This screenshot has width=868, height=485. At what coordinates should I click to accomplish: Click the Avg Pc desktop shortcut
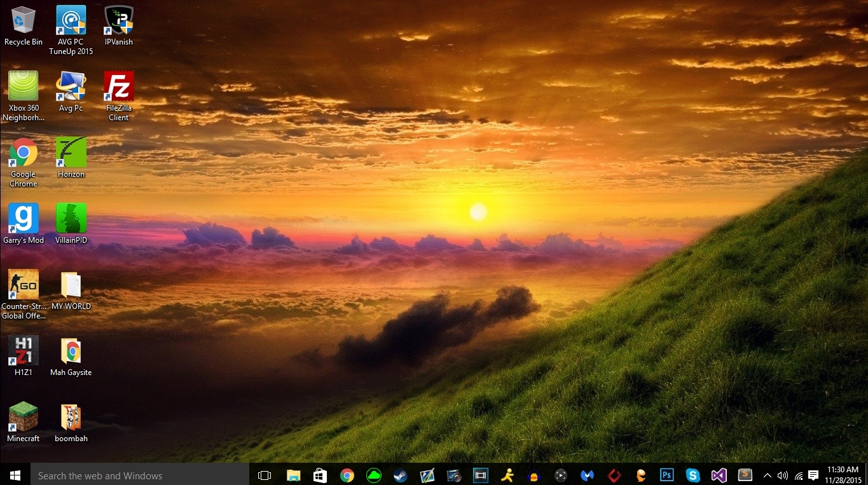tap(71, 92)
